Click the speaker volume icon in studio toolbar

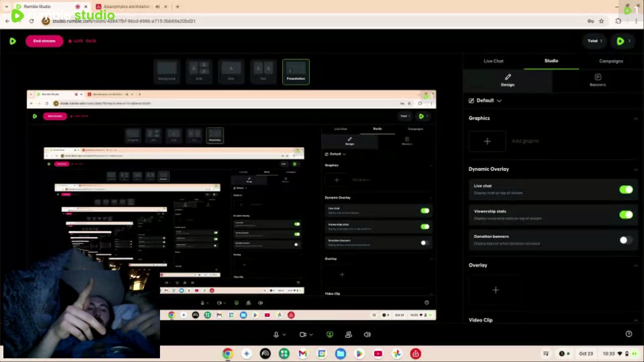pyautogui.click(x=367, y=334)
